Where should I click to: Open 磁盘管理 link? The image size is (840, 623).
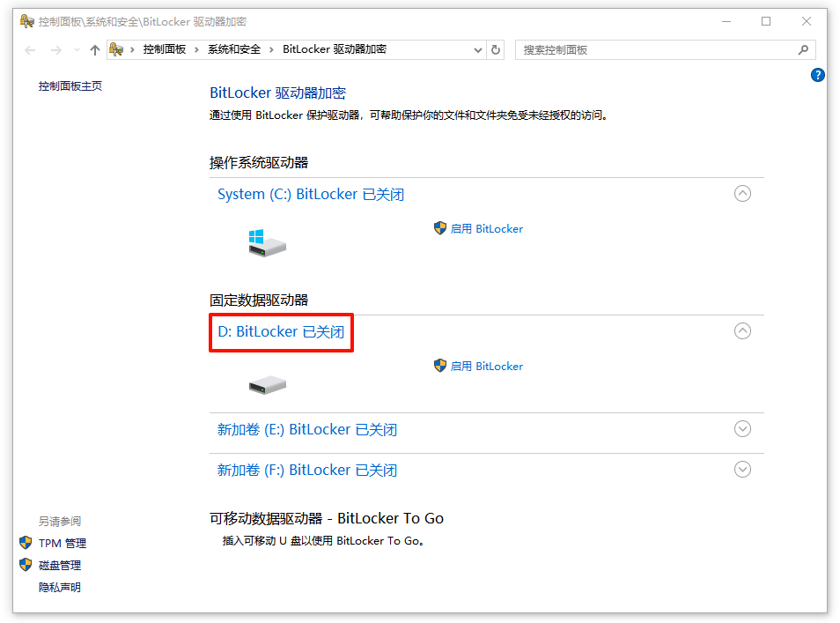60,565
